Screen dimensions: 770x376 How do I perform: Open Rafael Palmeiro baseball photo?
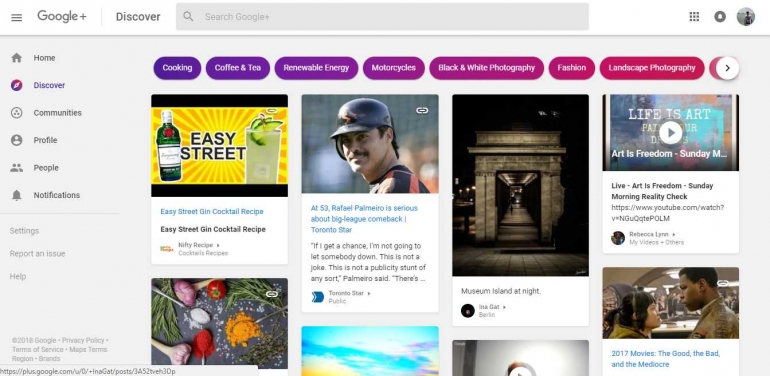(370, 144)
